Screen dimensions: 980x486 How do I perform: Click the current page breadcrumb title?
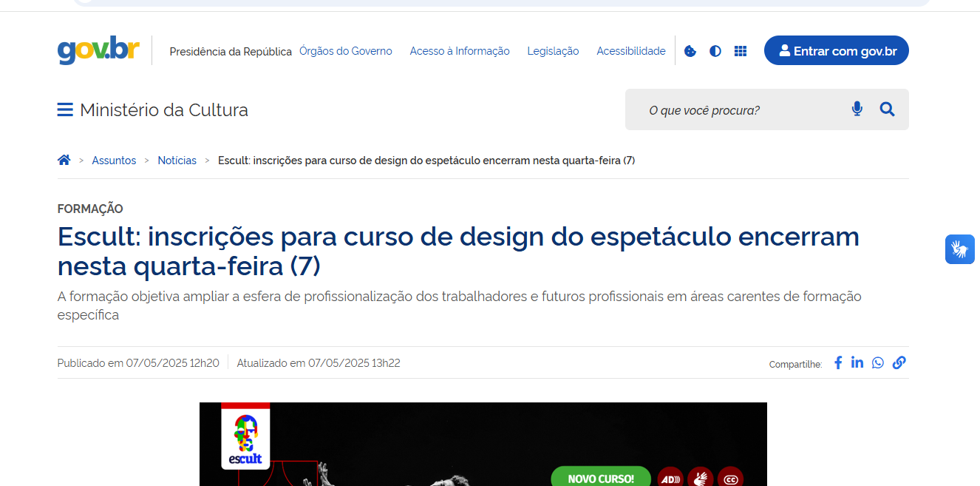[x=426, y=161]
